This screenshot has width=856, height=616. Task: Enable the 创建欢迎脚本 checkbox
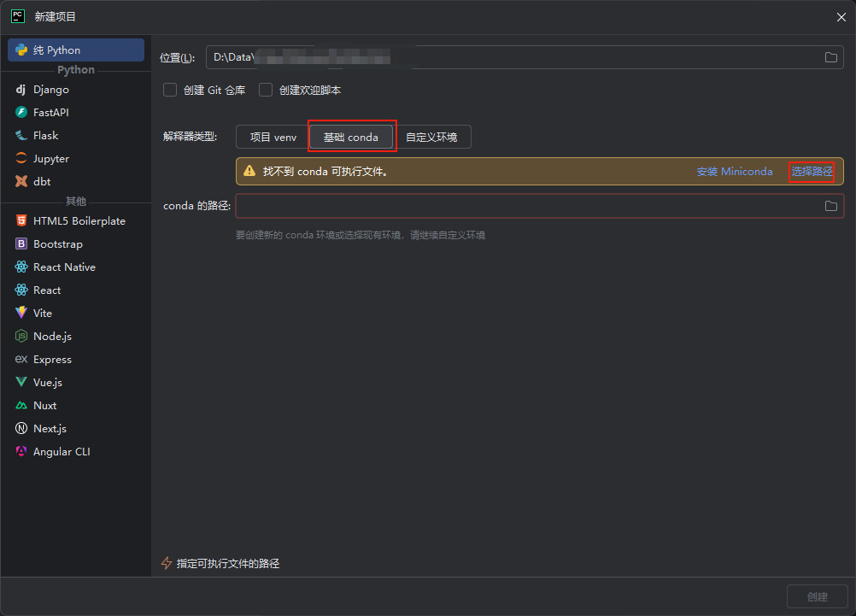265,90
